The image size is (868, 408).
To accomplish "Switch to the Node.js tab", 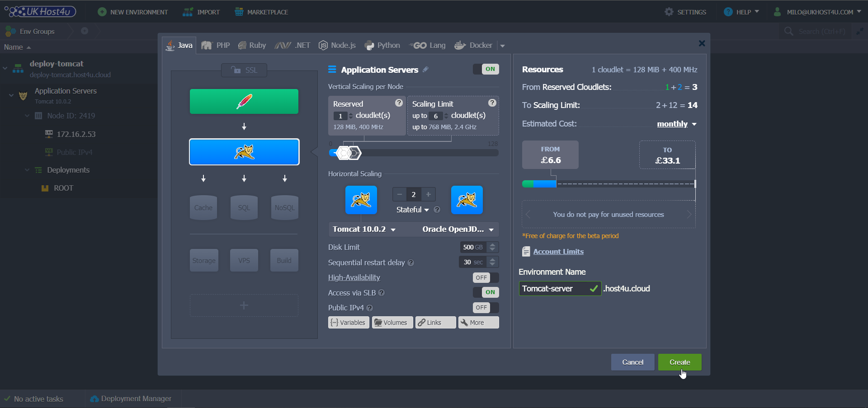I will click(337, 45).
